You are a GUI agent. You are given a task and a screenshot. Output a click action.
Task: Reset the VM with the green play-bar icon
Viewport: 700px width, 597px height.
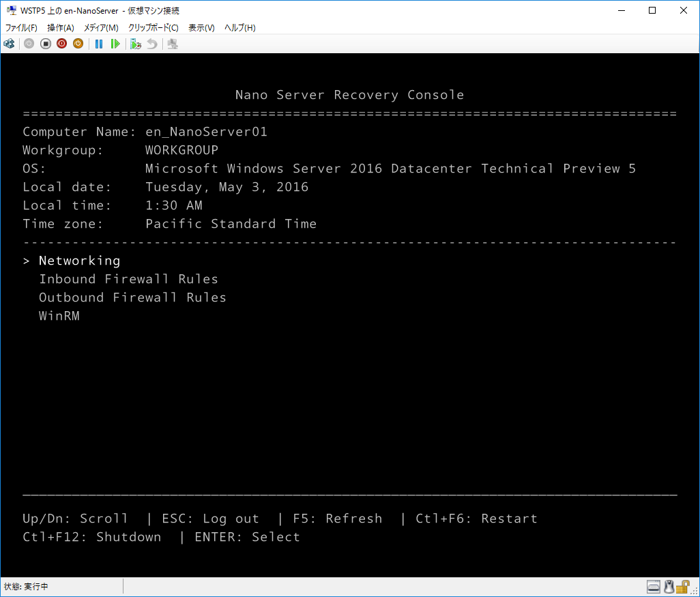click(x=115, y=44)
